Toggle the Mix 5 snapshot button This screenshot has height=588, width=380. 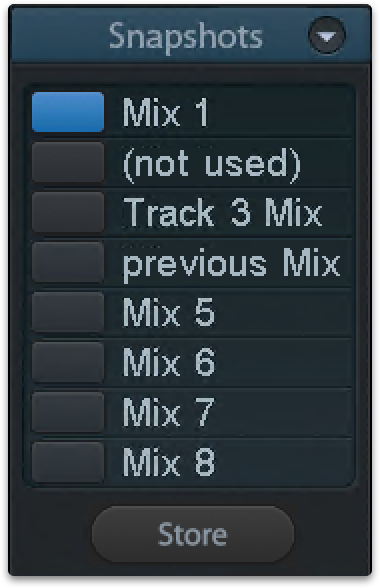[x=68, y=312]
